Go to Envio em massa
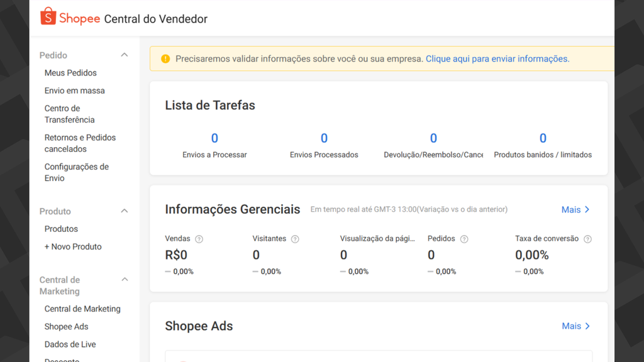This screenshot has width=644, height=362. pyautogui.click(x=75, y=90)
